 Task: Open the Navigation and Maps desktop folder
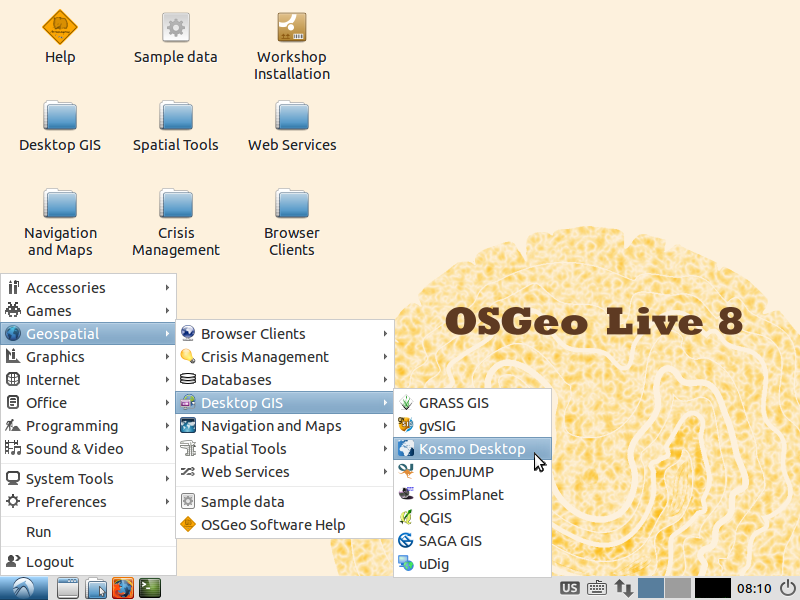tap(60, 222)
